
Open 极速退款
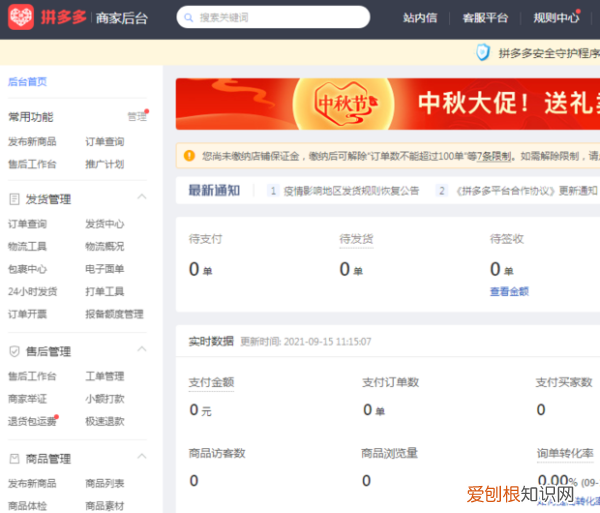[105, 421]
